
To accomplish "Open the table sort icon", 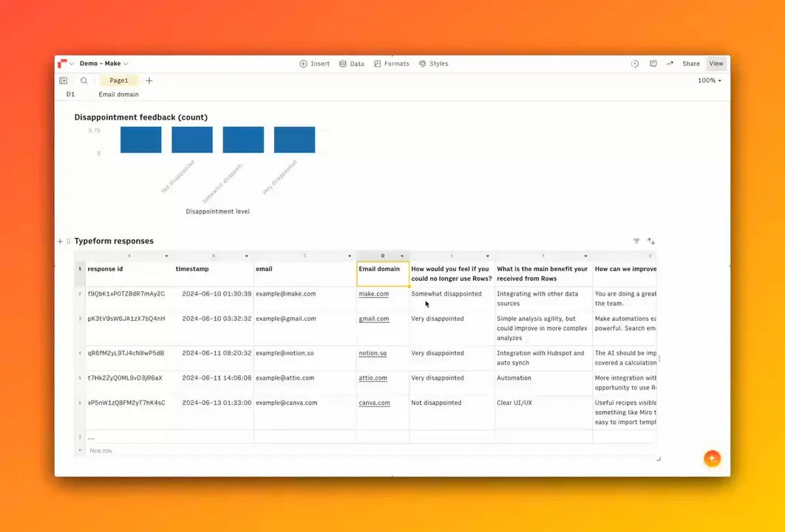I will coord(650,241).
